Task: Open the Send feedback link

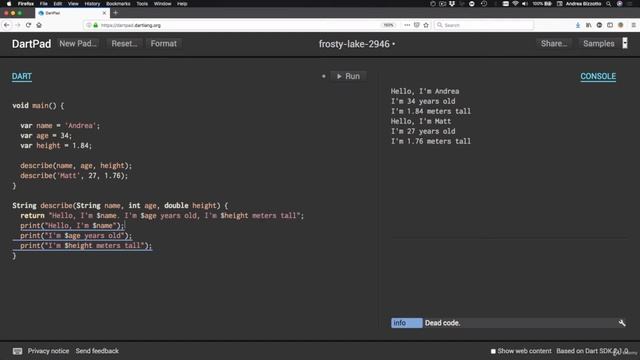Action: point(97,351)
